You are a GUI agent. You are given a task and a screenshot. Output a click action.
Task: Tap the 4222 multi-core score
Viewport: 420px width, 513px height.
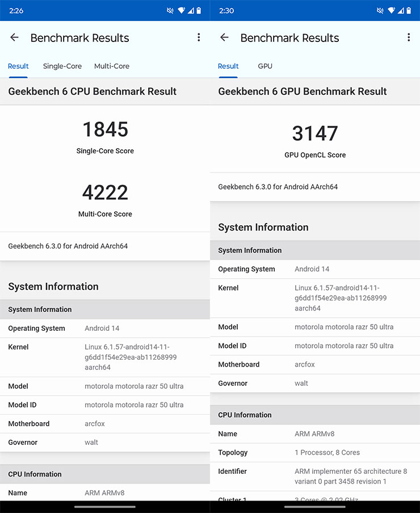(105, 192)
